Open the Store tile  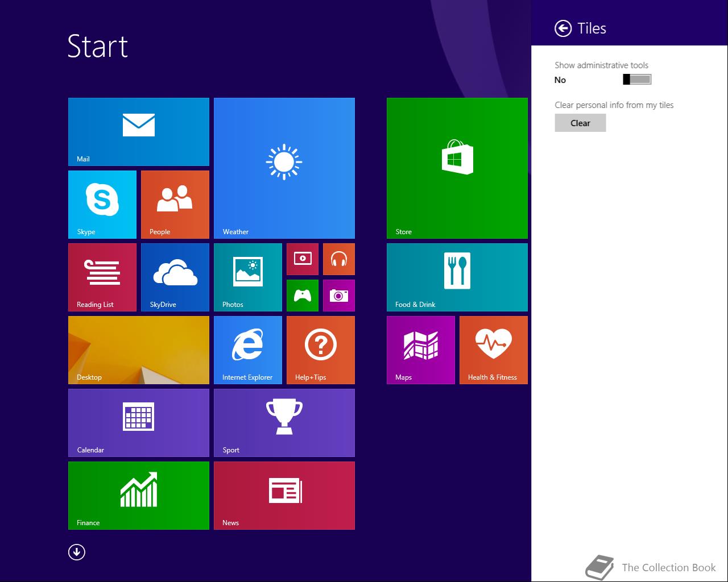(457, 168)
